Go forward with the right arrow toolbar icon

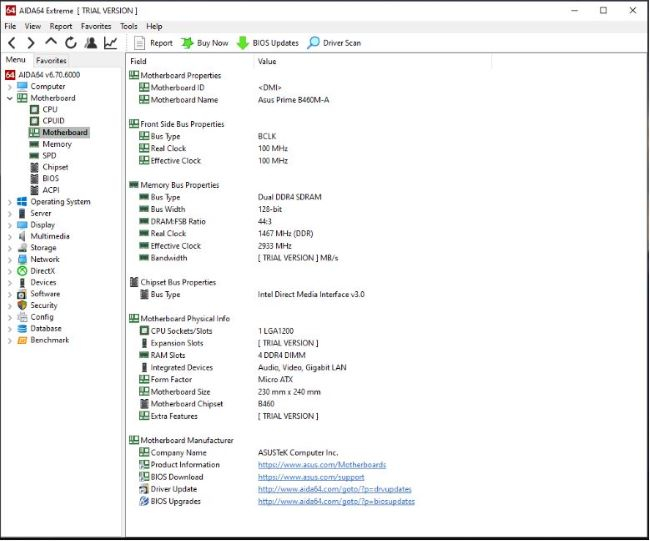pos(31,43)
